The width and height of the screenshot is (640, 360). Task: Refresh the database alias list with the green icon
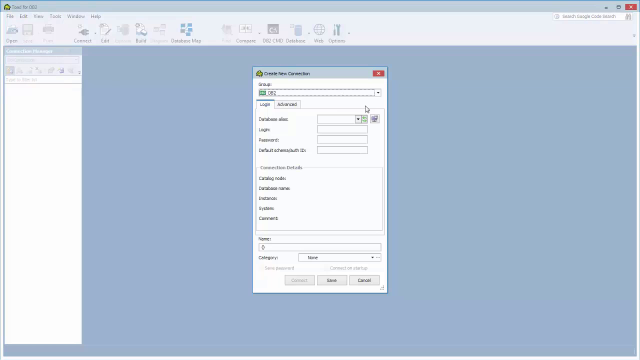(364, 119)
